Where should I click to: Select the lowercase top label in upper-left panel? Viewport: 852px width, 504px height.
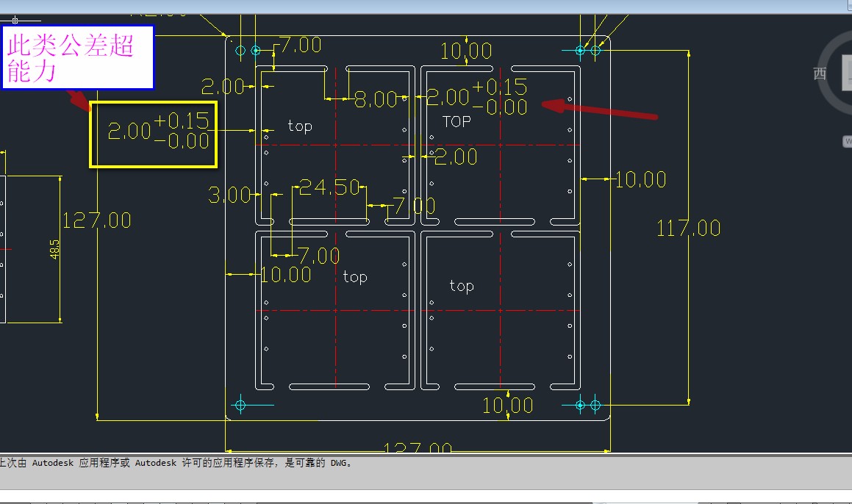tap(300, 126)
